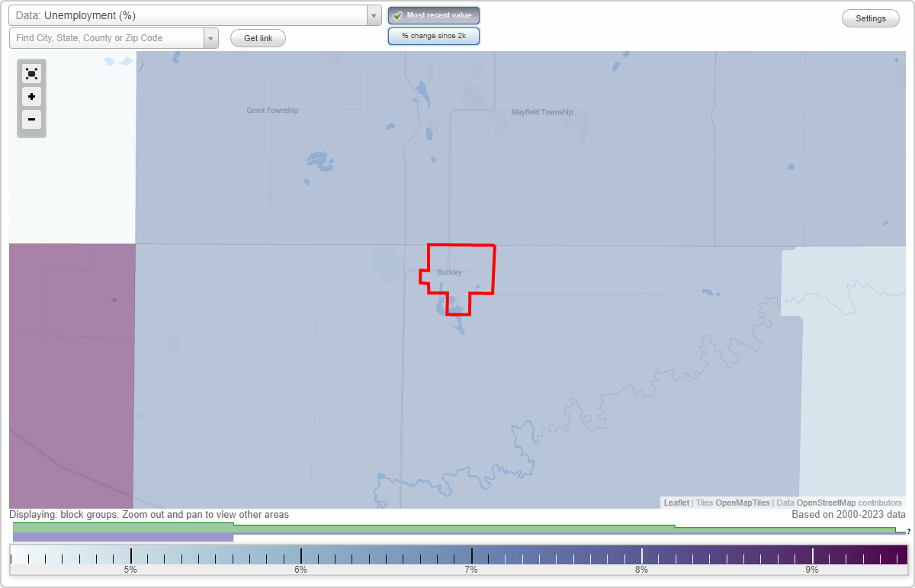The image size is (915, 588).
Task: Click the Mayfield Township map label
Action: tap(541, 112)
